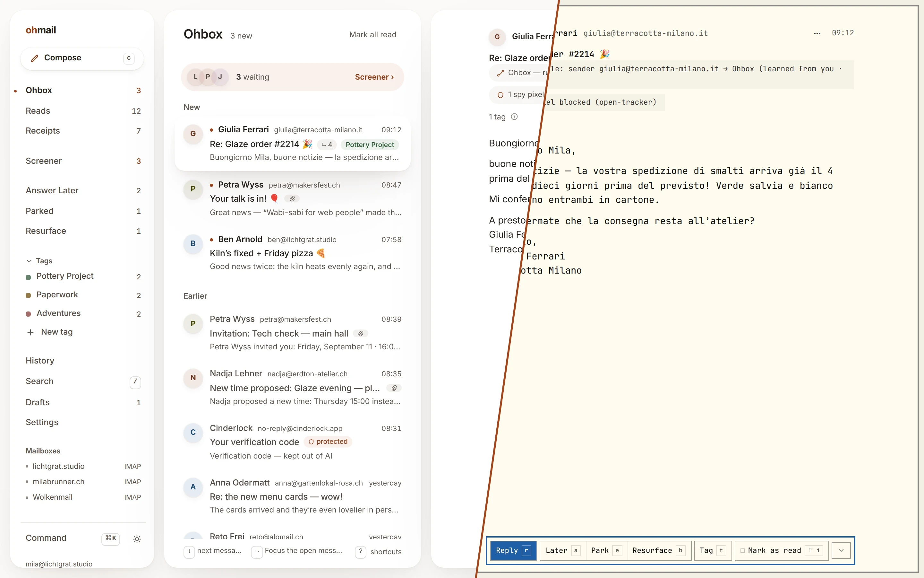Click the right-arrow Focus open message key hint
924x578 pixels.
(257, 551)
